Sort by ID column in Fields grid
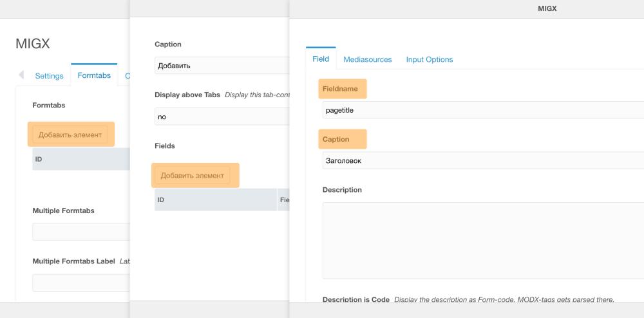 point(216,200)
